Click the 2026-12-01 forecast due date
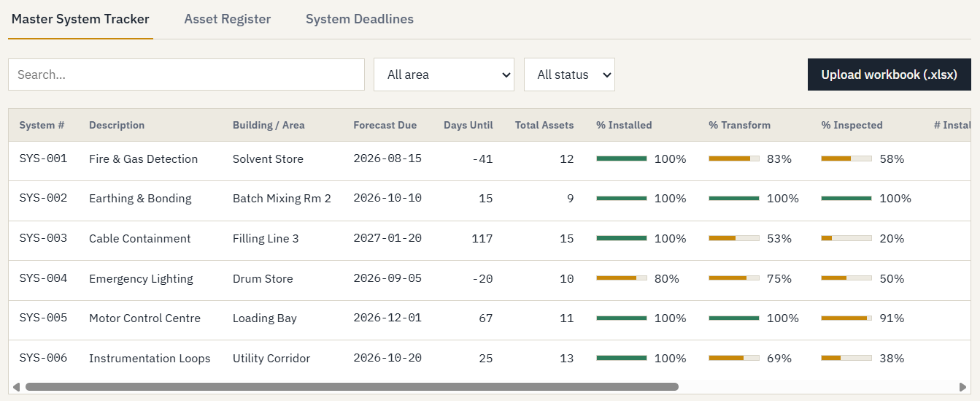The width and height of the screenshot is (980, 401). tap(387, 318)
